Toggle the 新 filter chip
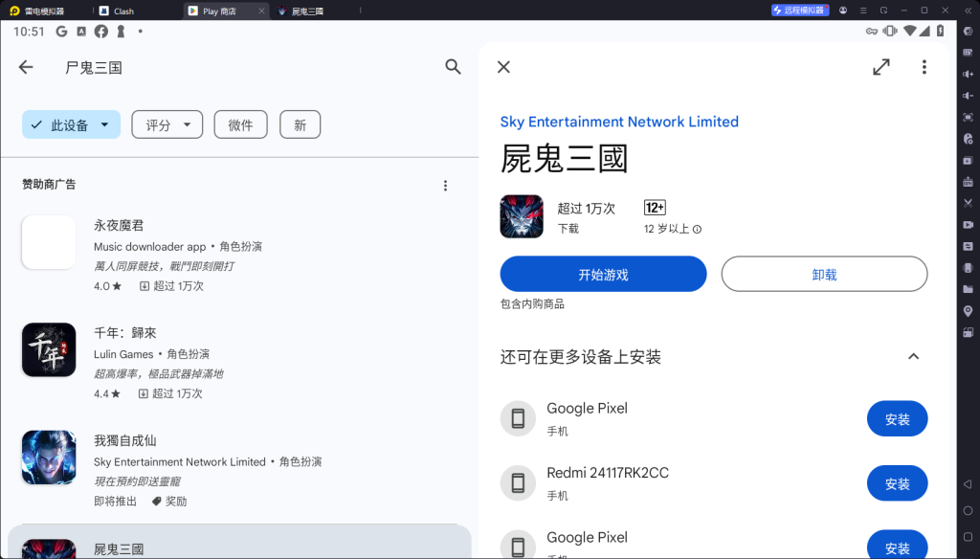Screen dimensions: 980x559 pos(300,124)
